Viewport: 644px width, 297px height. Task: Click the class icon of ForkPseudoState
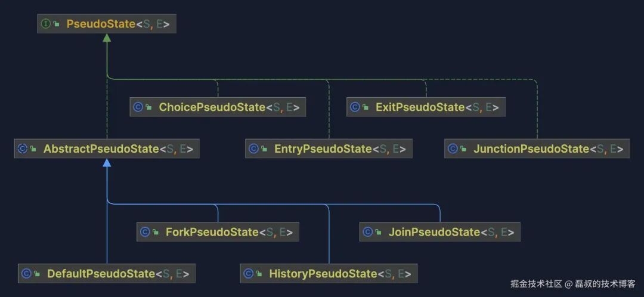pos(145,231)
